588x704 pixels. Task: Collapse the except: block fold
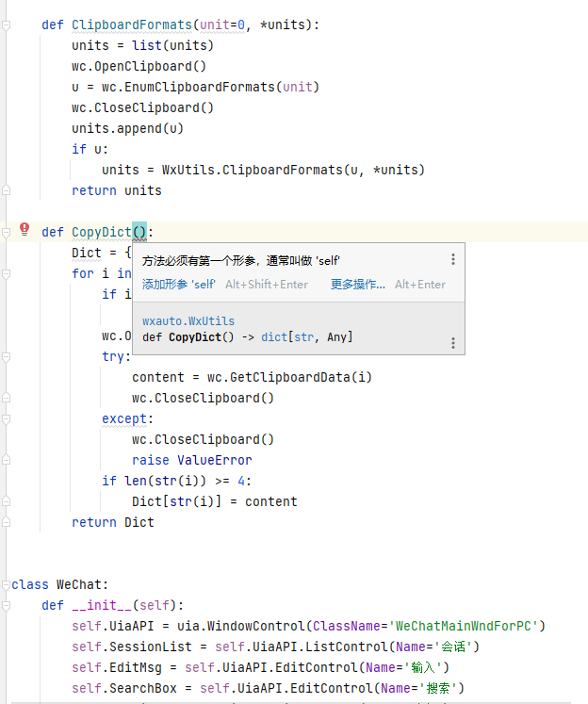6,418
